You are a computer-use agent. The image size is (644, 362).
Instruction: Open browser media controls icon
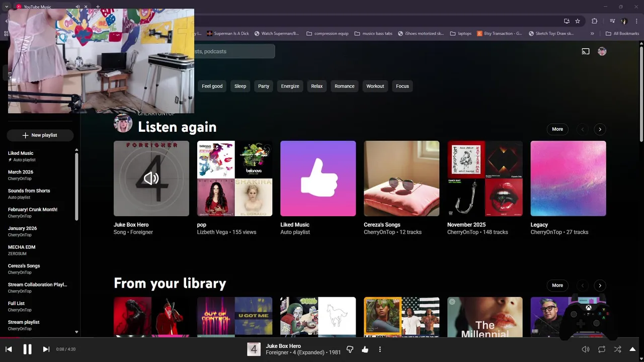[x=612, y=21]
